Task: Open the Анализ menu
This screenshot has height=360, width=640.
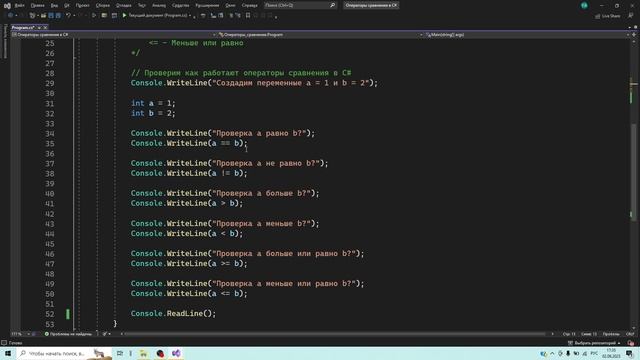Action: click(x=159, y=5)
